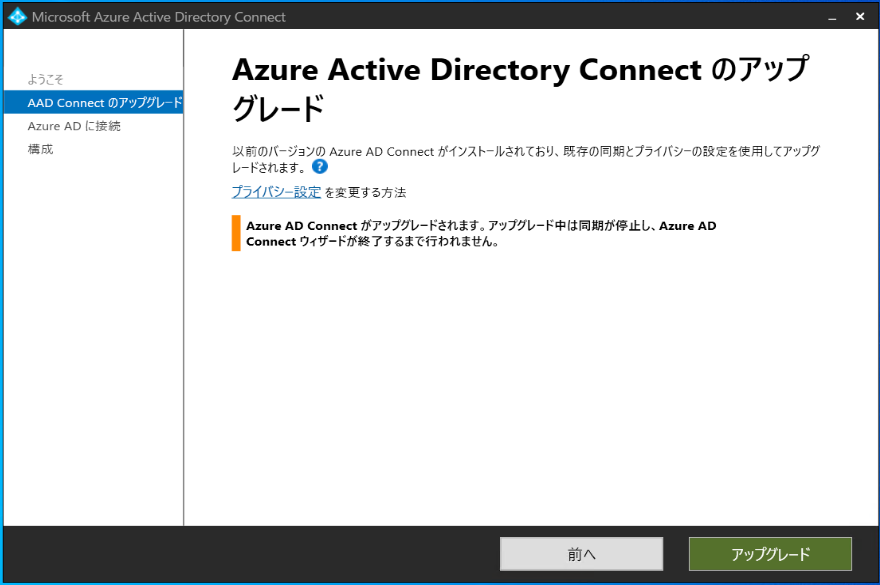Open the プライバシー設定 link

pyautogui.click(x=276, y=192)
